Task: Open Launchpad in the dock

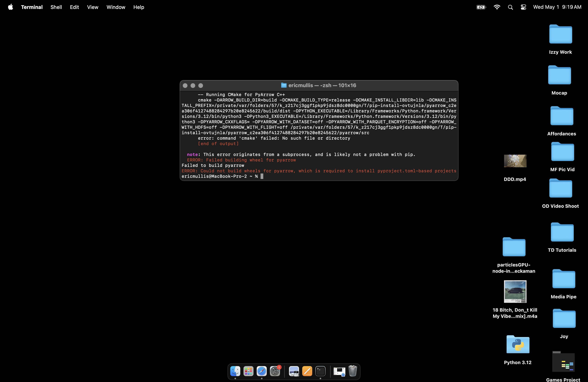Action: click(x=248, y=371)
